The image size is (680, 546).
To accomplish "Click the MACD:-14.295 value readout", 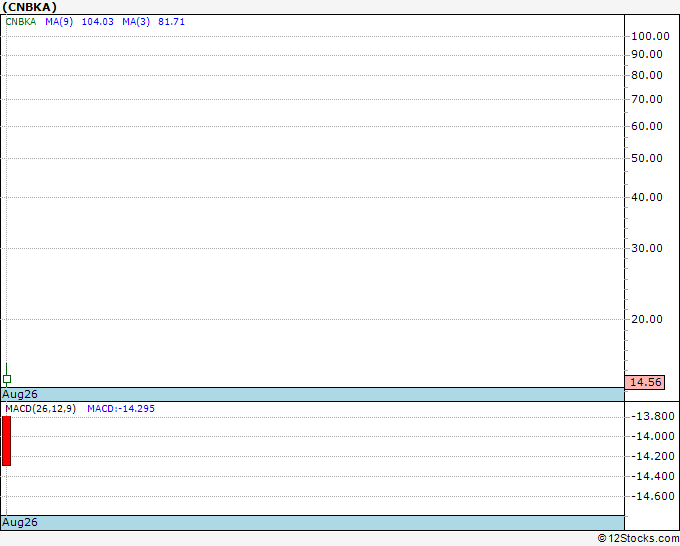I will [x=121, y=409].
